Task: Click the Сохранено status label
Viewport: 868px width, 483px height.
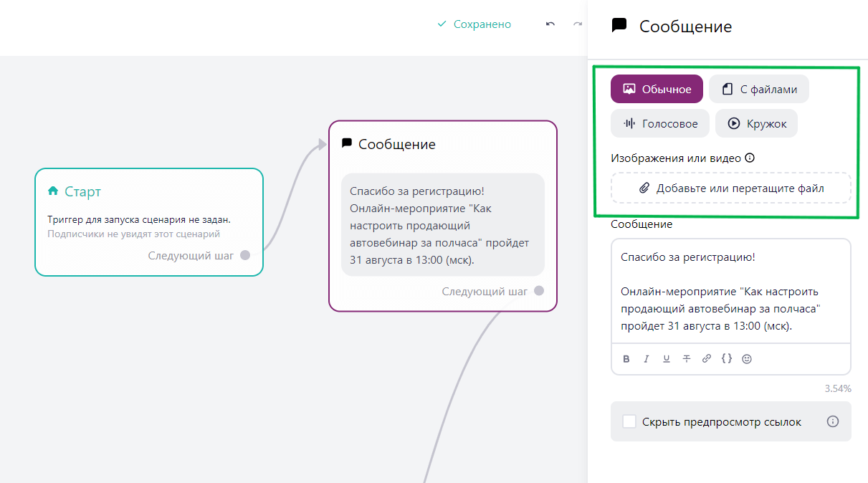Action: tap(482, 24)
